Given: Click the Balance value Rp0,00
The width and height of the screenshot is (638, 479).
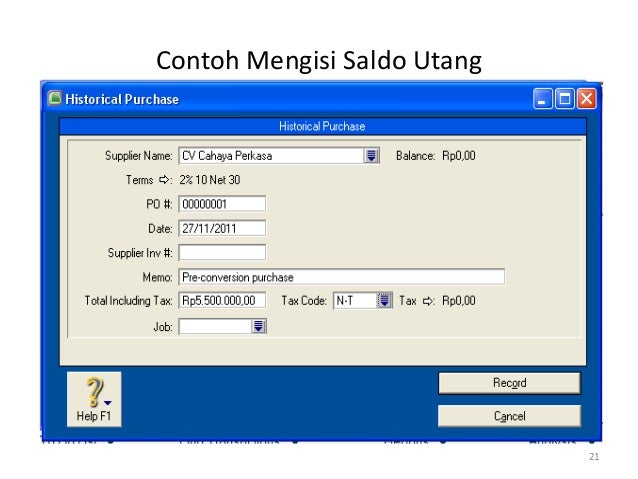Looking at the screenshot, I should (459, 155).
